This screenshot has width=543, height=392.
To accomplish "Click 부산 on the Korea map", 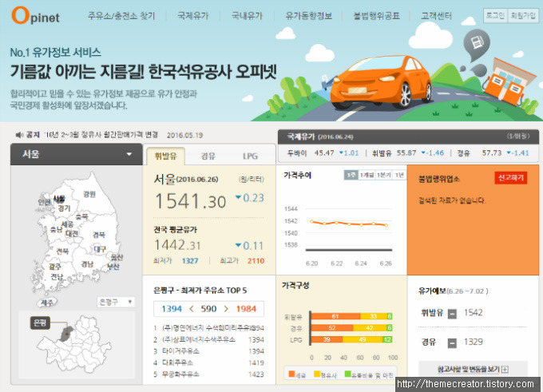I will coord(113,267).
